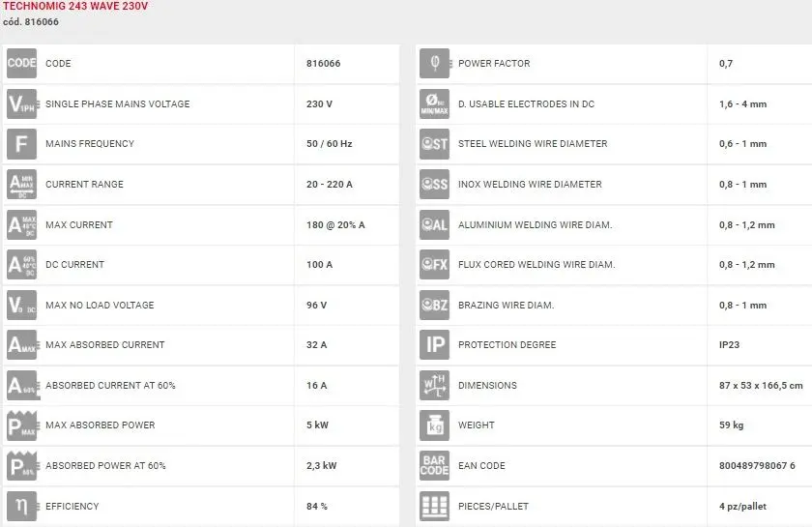
Task: Click the CURRENT RANGE label
Action: [x=84, y=185]
